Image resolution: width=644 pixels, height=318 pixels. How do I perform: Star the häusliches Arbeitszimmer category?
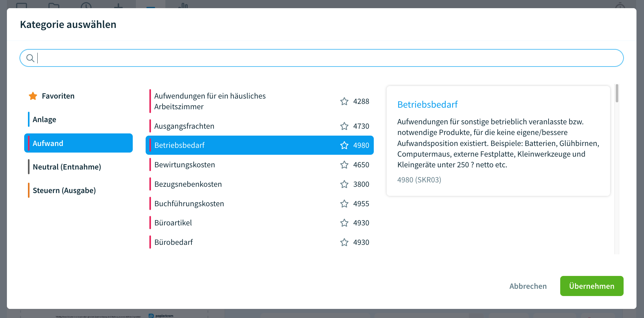344,101
